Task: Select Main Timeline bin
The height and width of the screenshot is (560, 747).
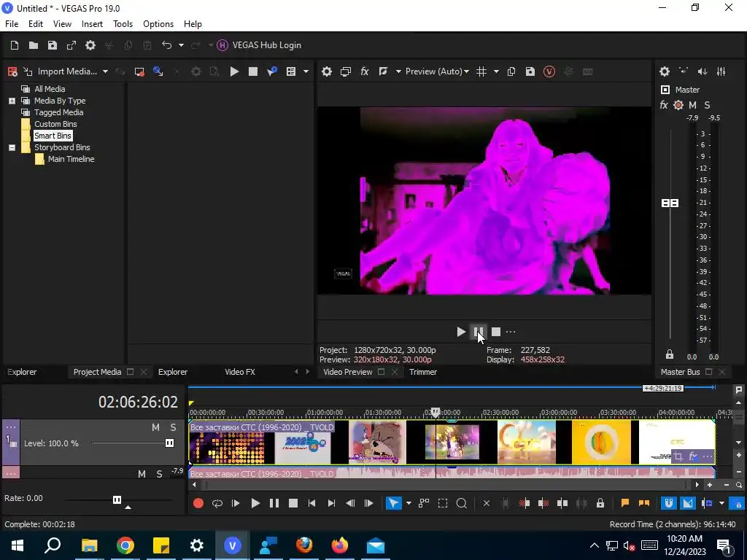Action: (x=71, y=159)
